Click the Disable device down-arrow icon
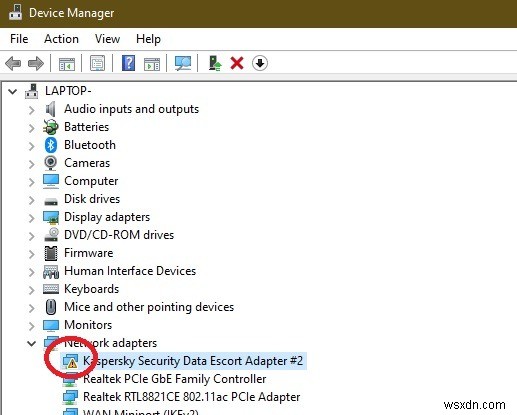This screenshot has width=517, height=415. point(260,63)
